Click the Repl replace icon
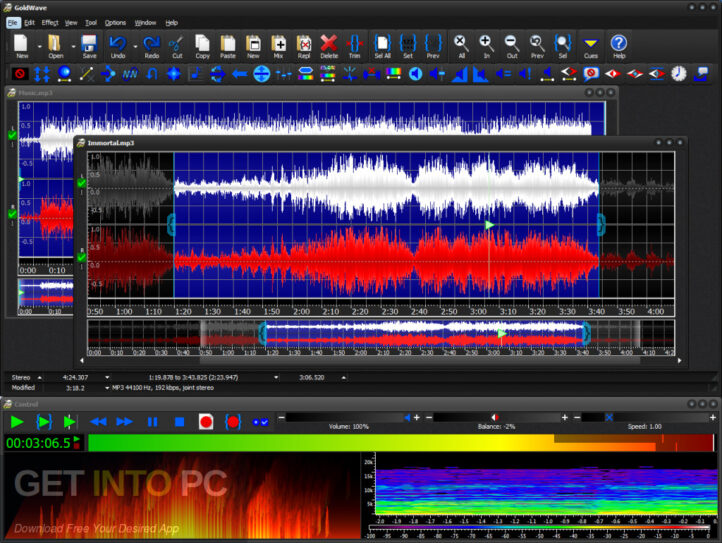The image size is (722, 543). coord(303,47)
